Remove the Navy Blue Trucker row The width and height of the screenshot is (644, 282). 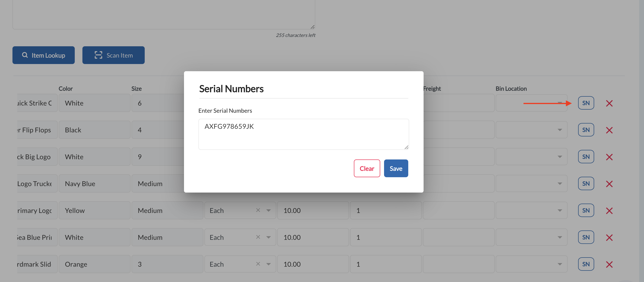(609, 184)
